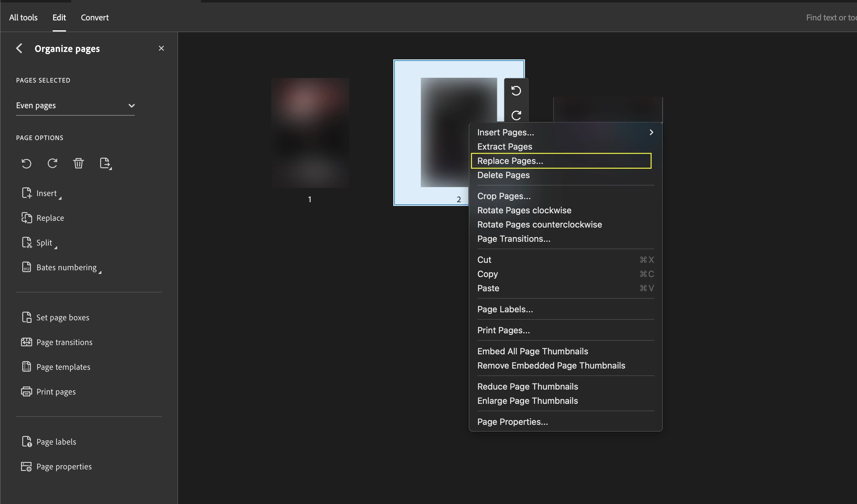Switch to the Convert tab
This screenshot has width=857, height=504.
[x=95, y=17]
